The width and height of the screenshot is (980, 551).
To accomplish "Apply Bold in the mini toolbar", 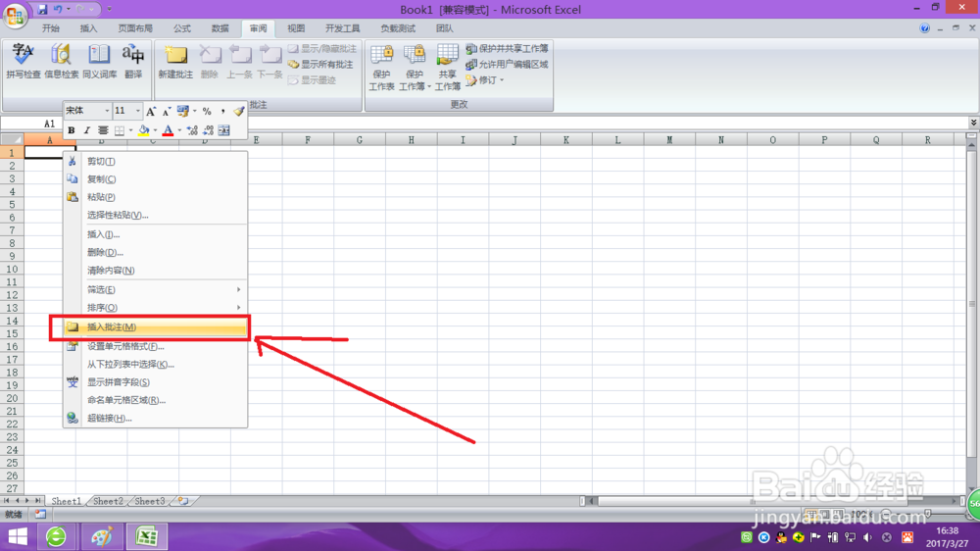I will click(72, 130).
